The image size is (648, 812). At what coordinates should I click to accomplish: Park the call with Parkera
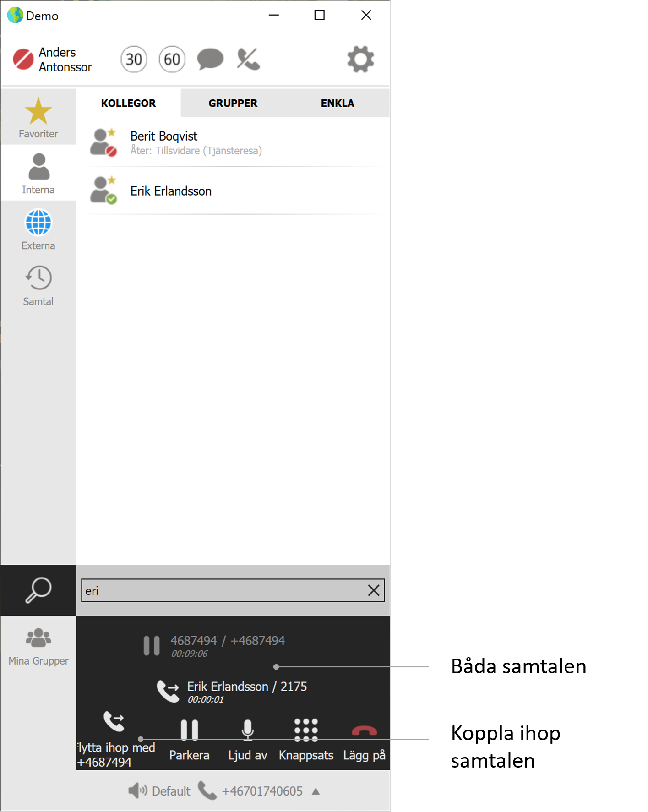click(x=189, y=740)
